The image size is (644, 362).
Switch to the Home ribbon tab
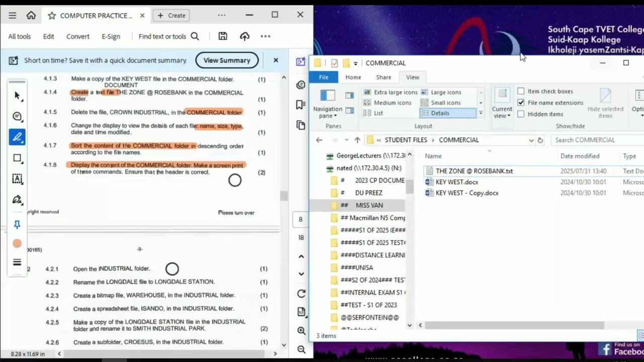point(353,77)
